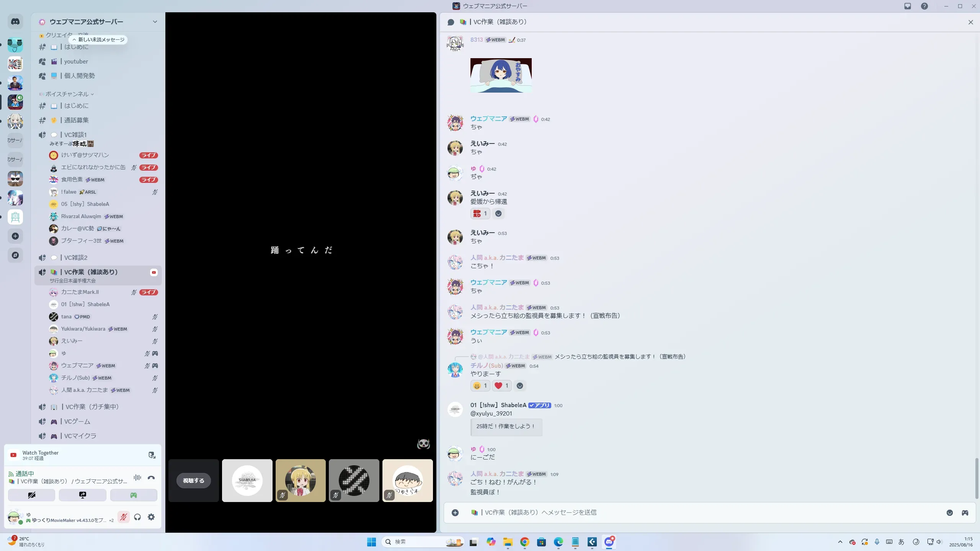Toggle headphone deafen button

point(137,517)
